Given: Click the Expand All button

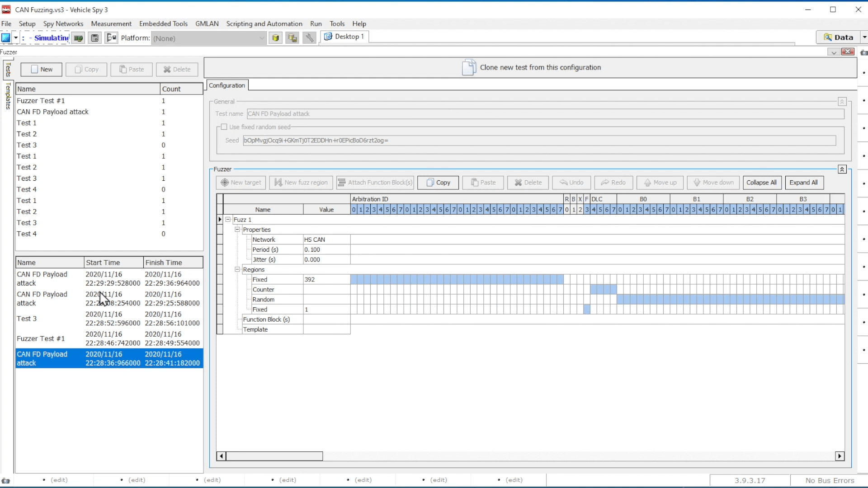Looking at the screenshot, I should point(804,183).
